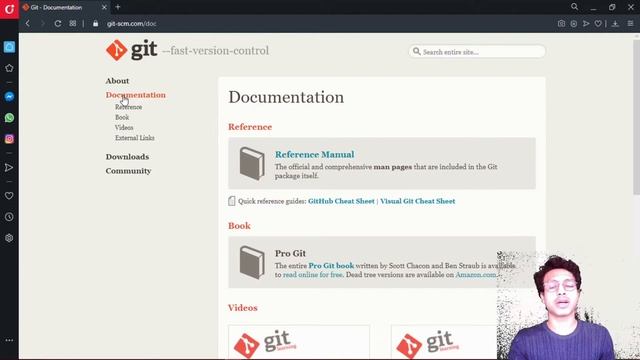Open the Pro Git book link
Viewport: 640px width, 360px height.
click(331, 266)
